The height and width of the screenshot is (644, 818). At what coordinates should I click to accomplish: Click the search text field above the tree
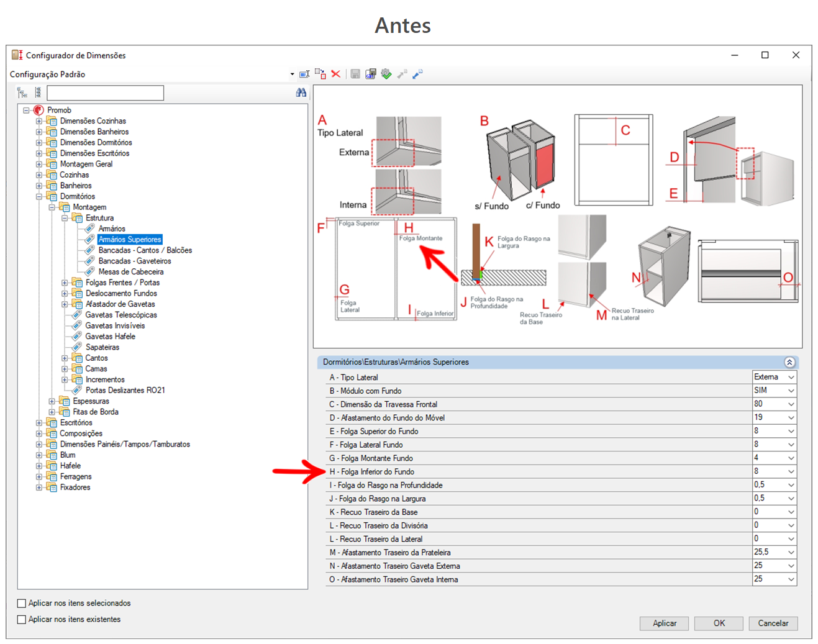106,93
